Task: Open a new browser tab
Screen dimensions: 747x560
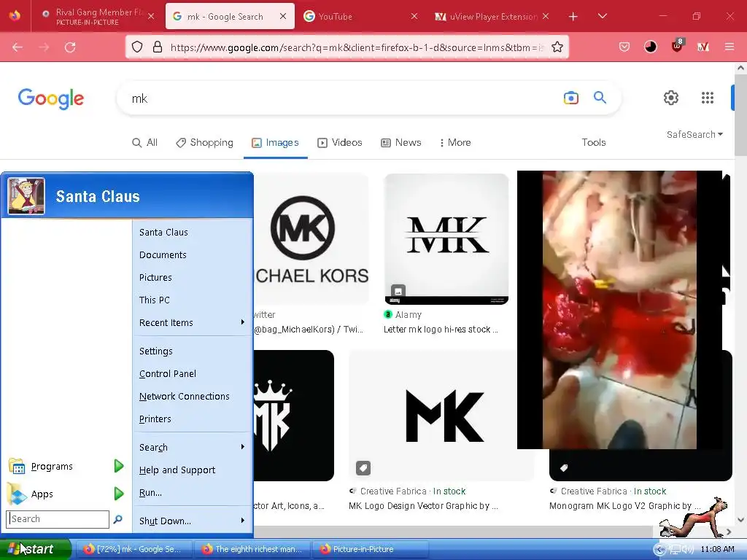Action: [573, 17]
